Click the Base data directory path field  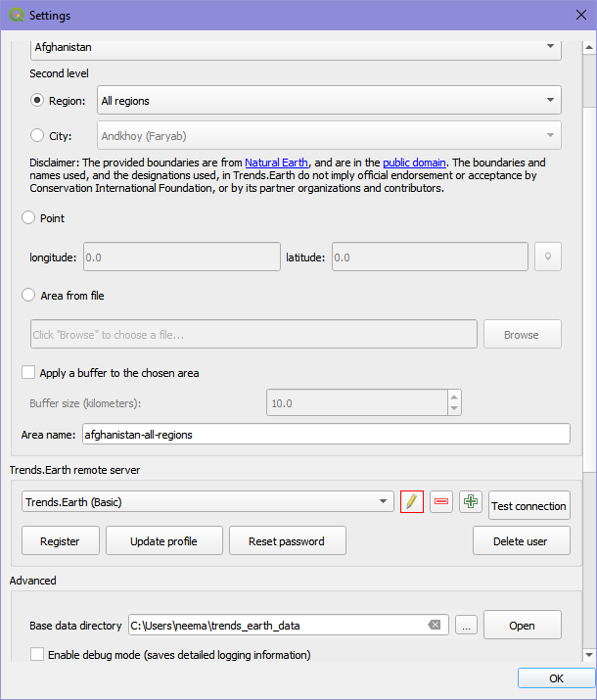[289, 625]
